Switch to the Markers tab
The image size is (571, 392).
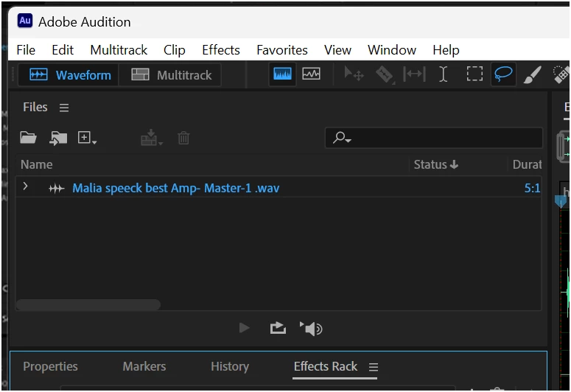click(144, 366)
